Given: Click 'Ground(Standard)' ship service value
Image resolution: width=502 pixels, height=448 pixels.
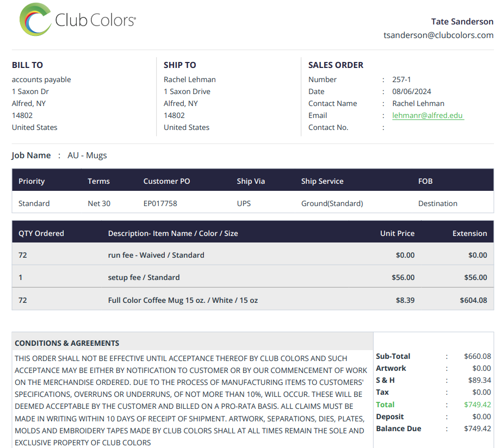Looking at the screenshot, I should point(332,203).
